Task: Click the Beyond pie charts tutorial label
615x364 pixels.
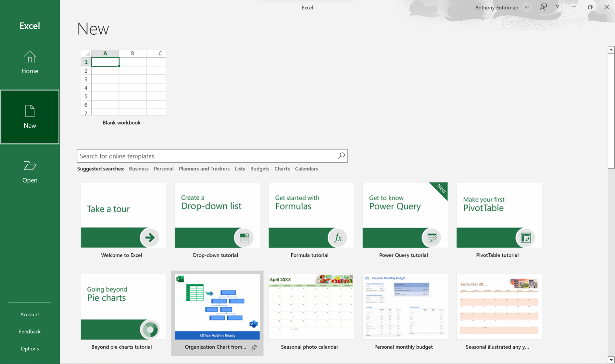Action: point(122,347)
